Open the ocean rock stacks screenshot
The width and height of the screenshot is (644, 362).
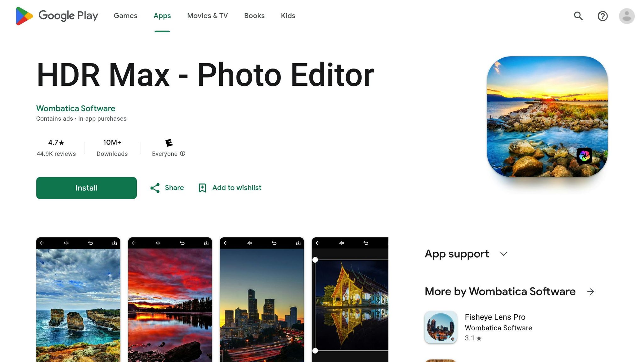(78, 300)
